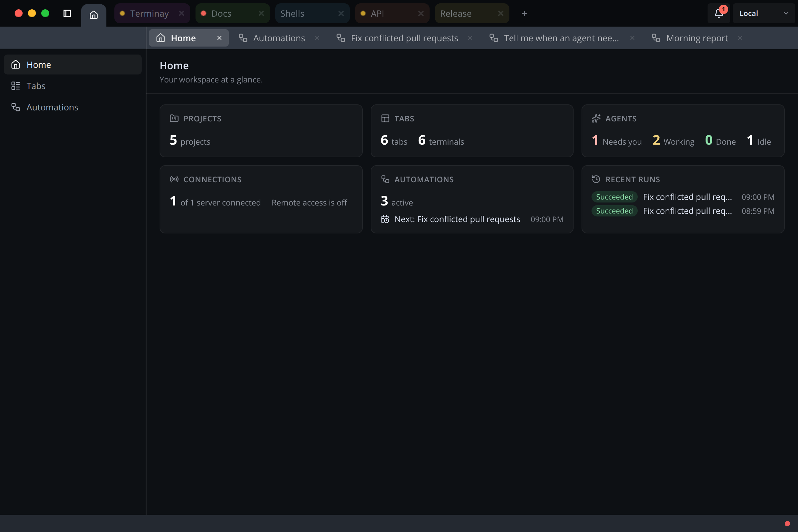Click the Projects card folder icon
This screenshot has height=532, width=798.
click(174, 118)
